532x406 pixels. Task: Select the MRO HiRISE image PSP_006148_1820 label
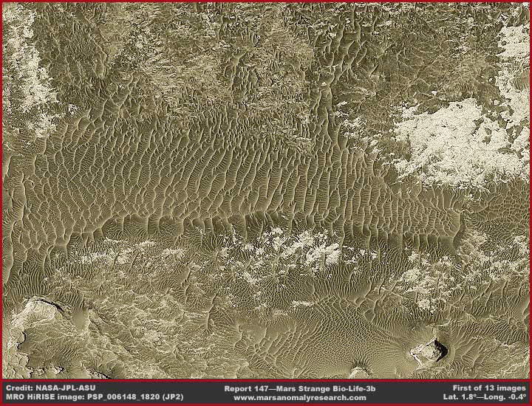pos(95,397)
